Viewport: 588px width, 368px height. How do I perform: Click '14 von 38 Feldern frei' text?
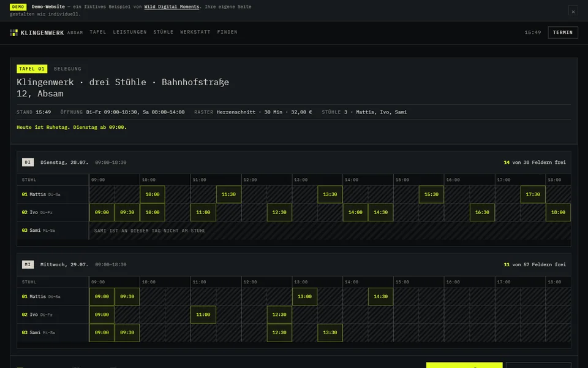[535, 162]
